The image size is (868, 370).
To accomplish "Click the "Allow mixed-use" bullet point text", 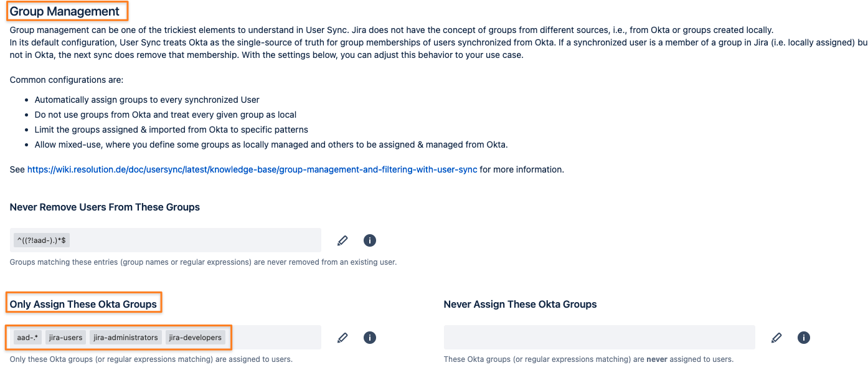I will pyautogui.click(x=271, y=145).
